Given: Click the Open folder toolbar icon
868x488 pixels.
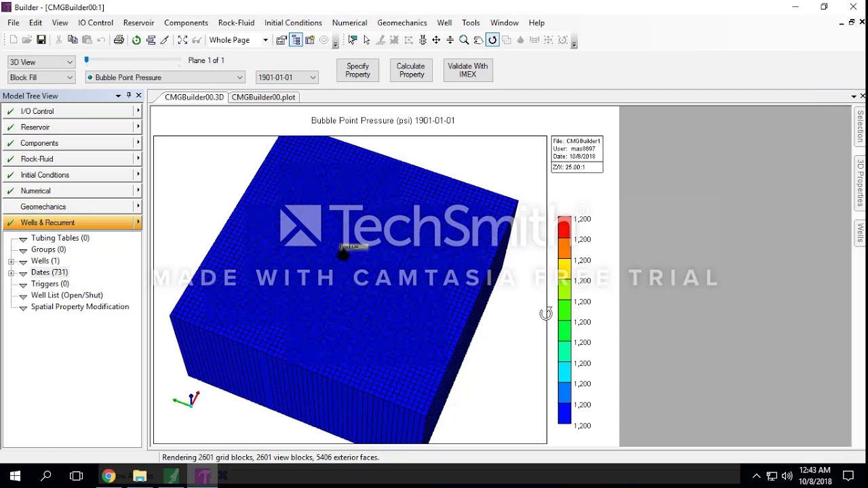Looking at the screenshot, I should (27, 40).
